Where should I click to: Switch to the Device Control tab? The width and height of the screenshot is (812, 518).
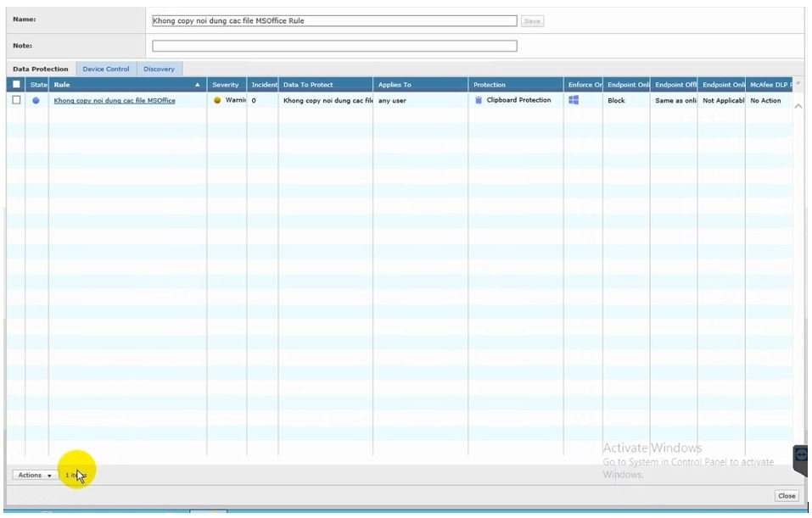[x=106, y=69]
